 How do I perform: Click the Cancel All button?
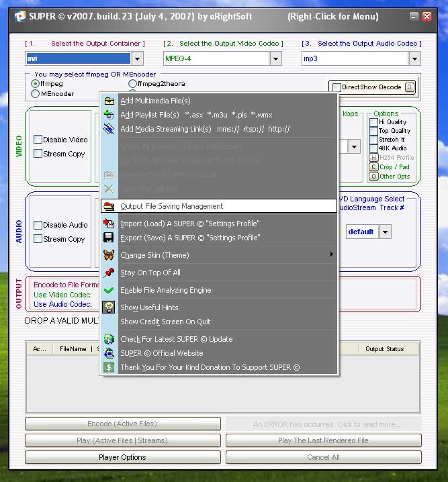[324, 457]
